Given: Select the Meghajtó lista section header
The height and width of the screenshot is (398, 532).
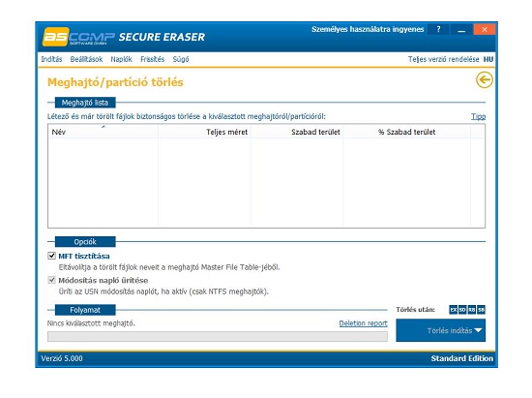Looking at the screenshot, I should pos(85,103).
